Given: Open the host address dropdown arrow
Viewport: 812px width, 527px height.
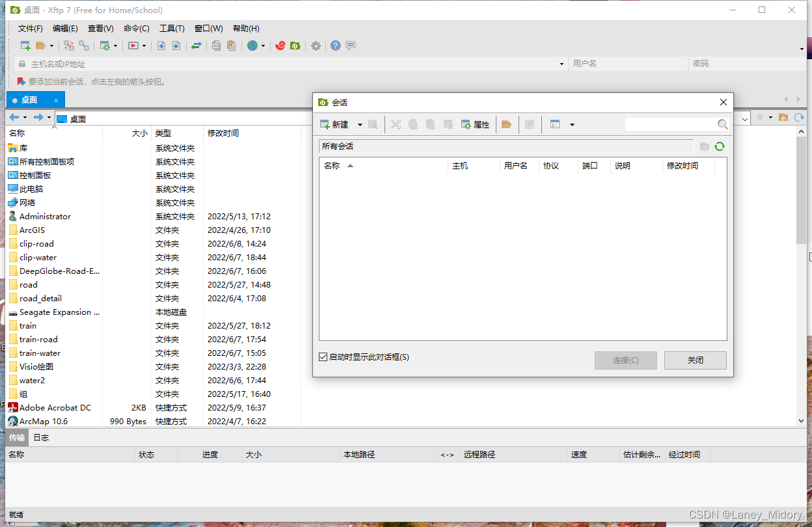Looking at the screenshot, I should pos(562,64).
